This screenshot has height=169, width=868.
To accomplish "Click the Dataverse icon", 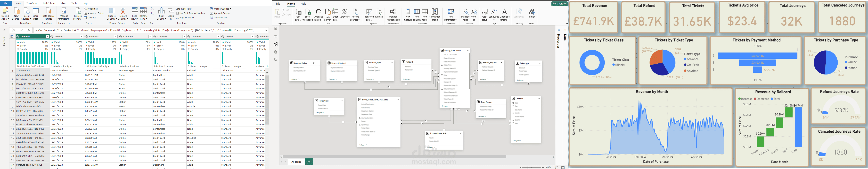I will pos(344,12).
